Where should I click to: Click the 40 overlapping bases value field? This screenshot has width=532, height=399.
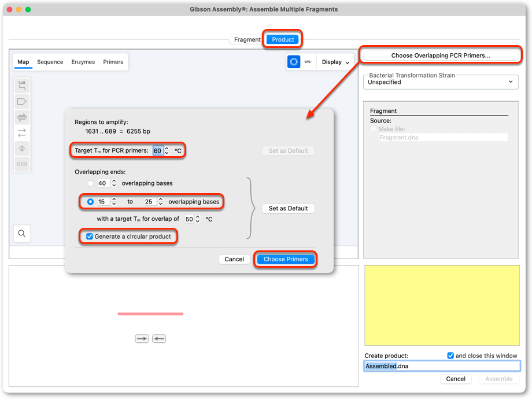click(x=103, y=183)
